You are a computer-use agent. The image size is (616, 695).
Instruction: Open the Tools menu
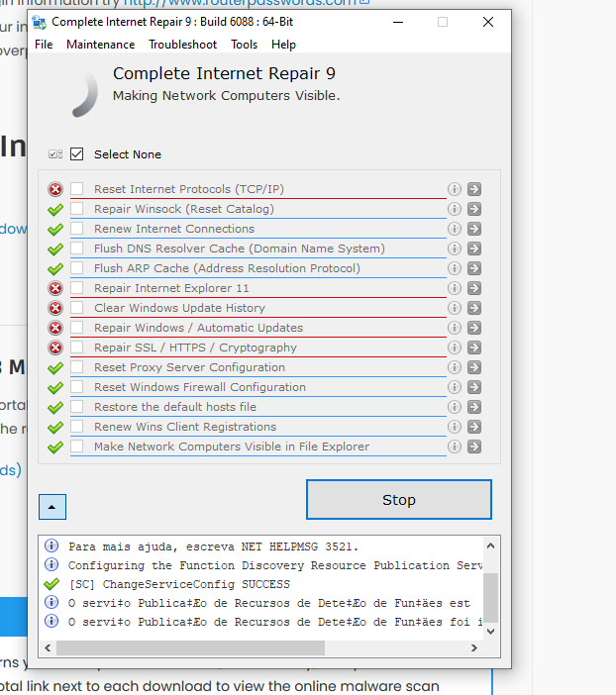click(x=244, y=45)
